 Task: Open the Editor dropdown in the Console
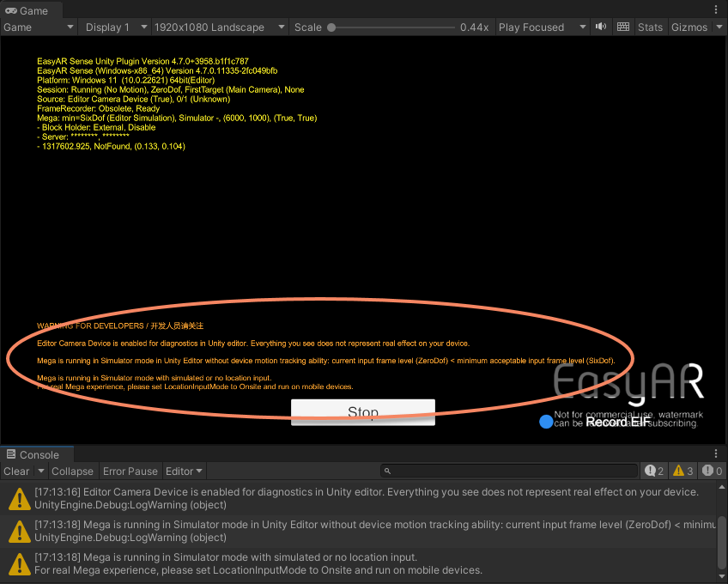[184, 471]
